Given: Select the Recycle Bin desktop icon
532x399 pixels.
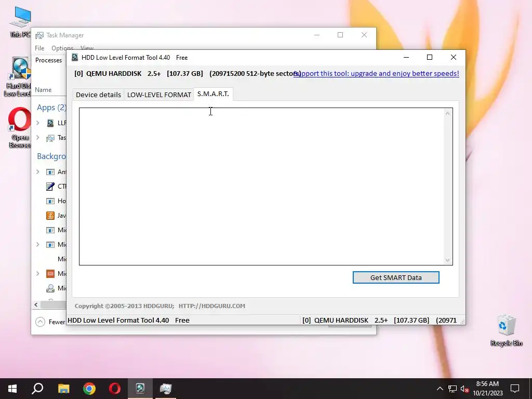Looking at the screenshot, I should [x=506, y=330].
